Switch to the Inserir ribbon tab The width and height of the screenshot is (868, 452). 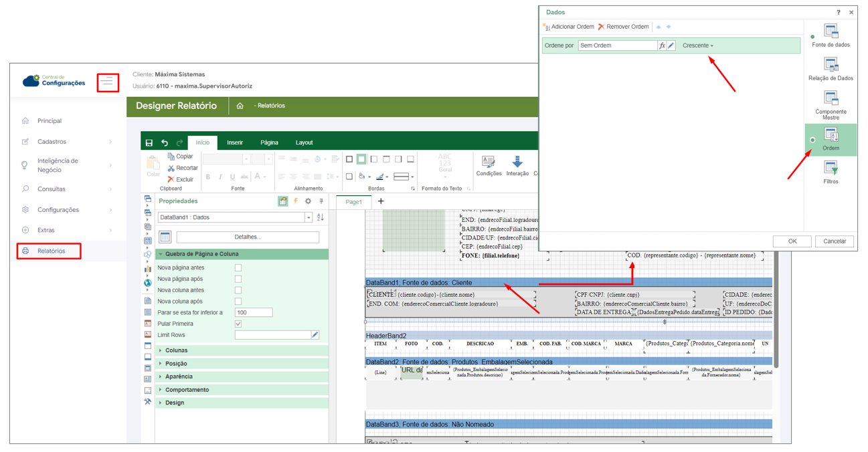[x=235, y=142]
